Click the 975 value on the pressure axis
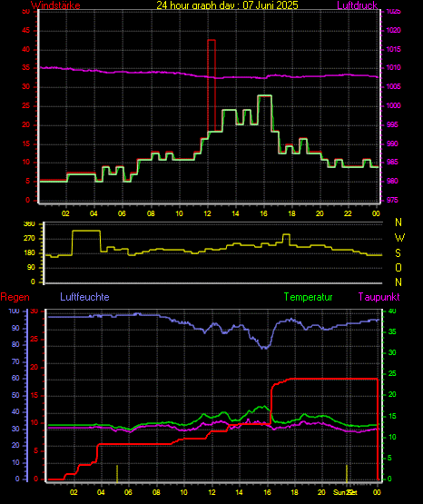This screenshot has width=423, height=504. coord(392,200)
